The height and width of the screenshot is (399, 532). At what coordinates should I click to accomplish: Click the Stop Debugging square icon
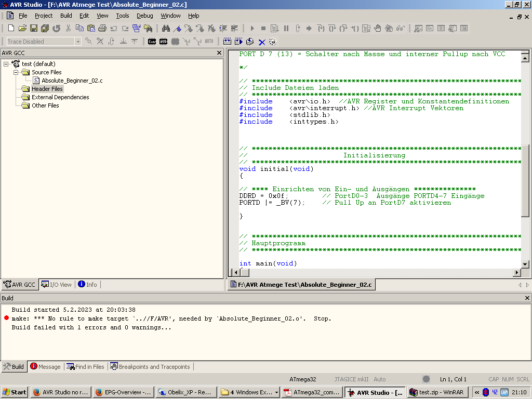point(263,28)
